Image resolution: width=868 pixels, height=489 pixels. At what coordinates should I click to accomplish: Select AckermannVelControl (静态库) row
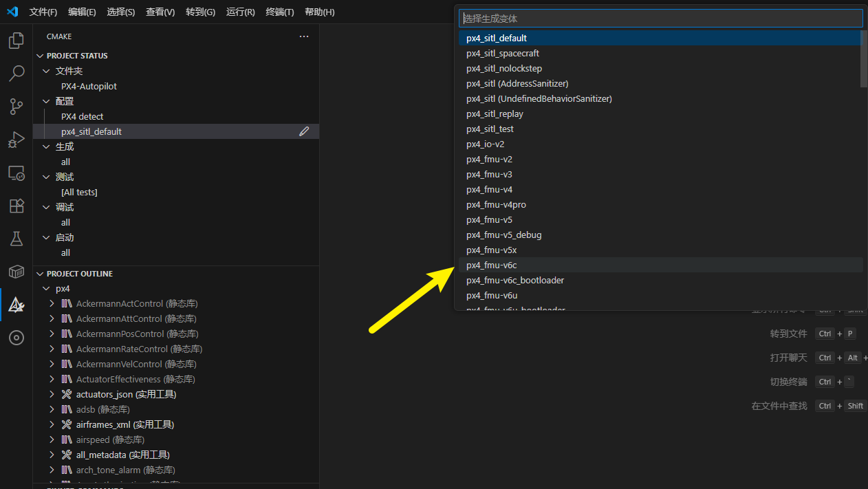176,364
